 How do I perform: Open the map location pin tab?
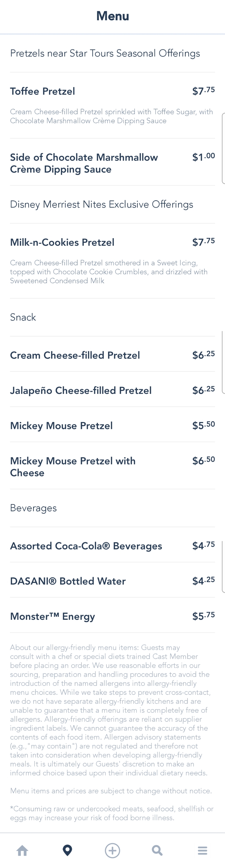point(67,850)
